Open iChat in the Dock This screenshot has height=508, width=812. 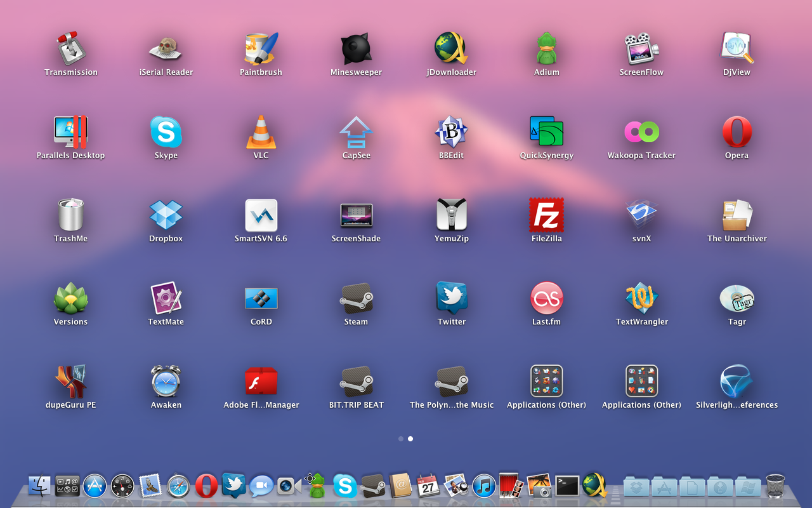261,486
